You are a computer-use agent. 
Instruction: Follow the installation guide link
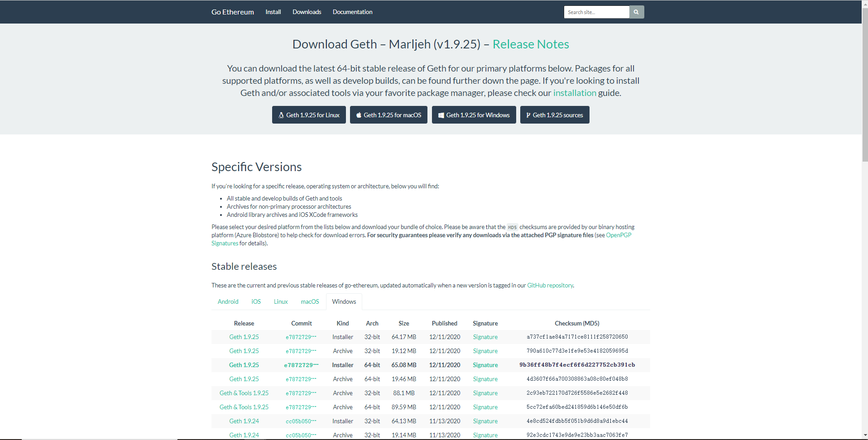(575, 93)
